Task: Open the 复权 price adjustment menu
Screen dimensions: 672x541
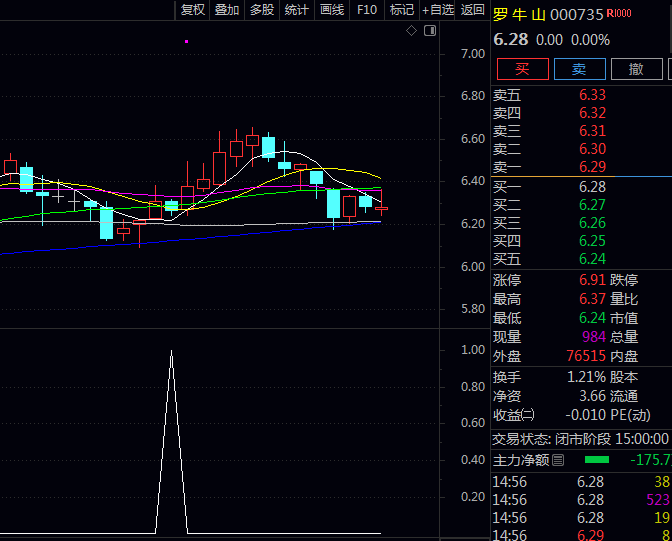Action: tap(192, 10)
